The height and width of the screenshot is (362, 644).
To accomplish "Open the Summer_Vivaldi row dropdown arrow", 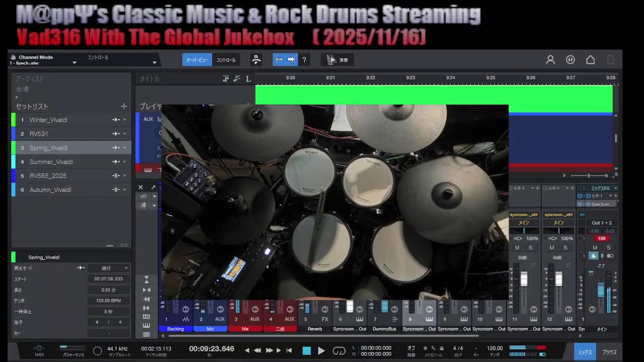I will tap(124, 162).
